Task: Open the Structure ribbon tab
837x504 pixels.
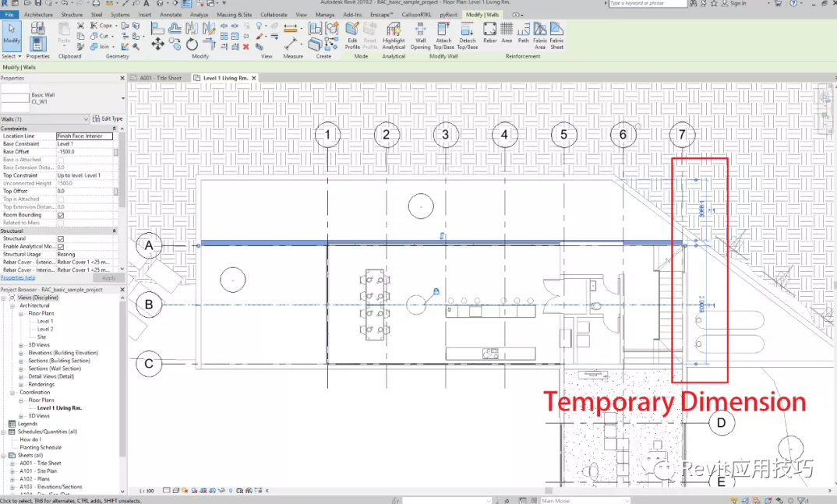Action: click(x=72, y=15)
